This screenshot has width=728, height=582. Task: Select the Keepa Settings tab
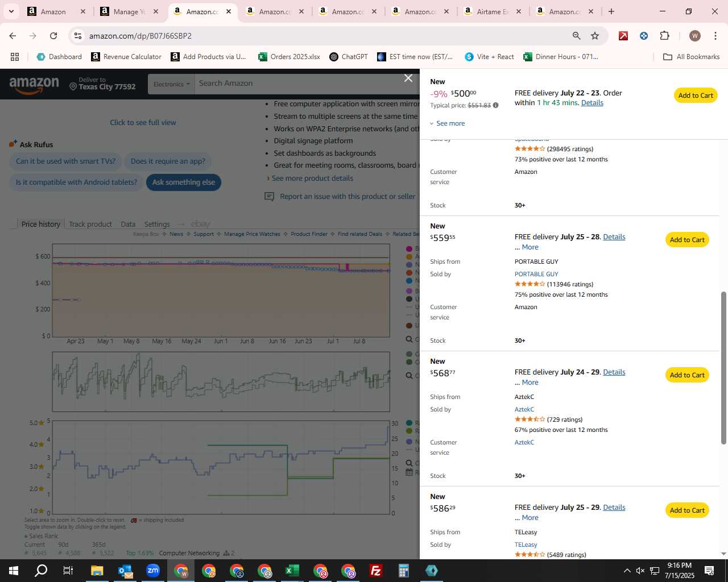[x=157, y=224]
